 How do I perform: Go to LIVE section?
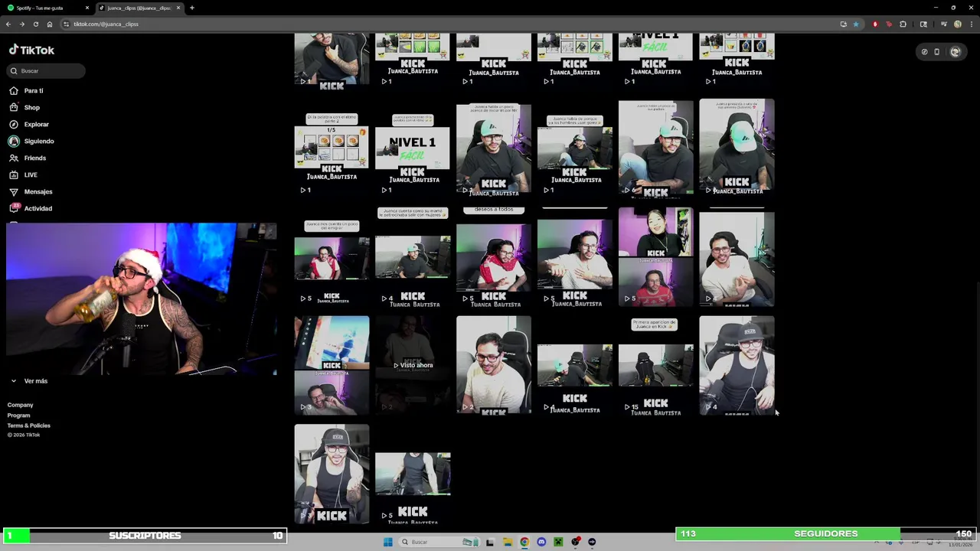(31, 174)
